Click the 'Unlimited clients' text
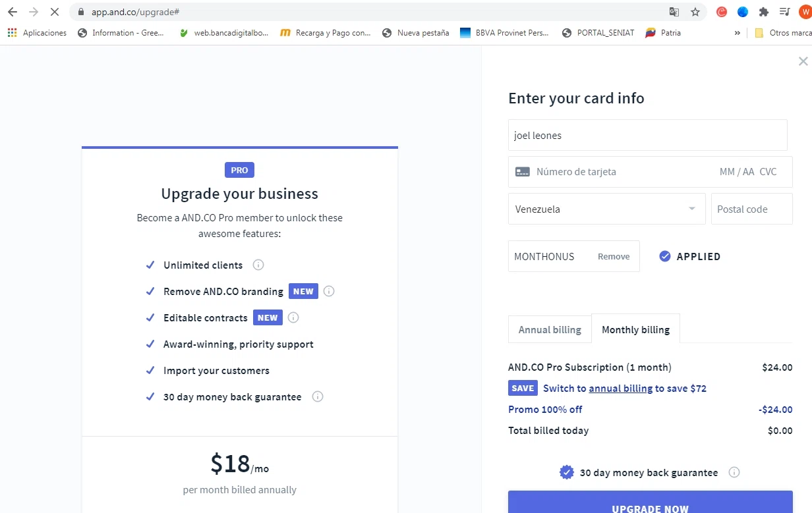The height and width of the screenshot is (513, 812). click(x=203, y=265)
